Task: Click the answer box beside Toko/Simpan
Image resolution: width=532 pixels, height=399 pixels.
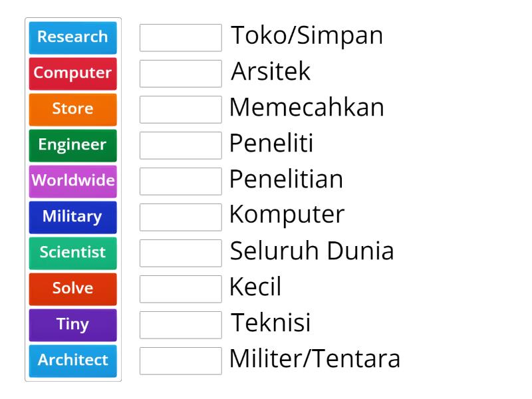Action: coord(180,38)
